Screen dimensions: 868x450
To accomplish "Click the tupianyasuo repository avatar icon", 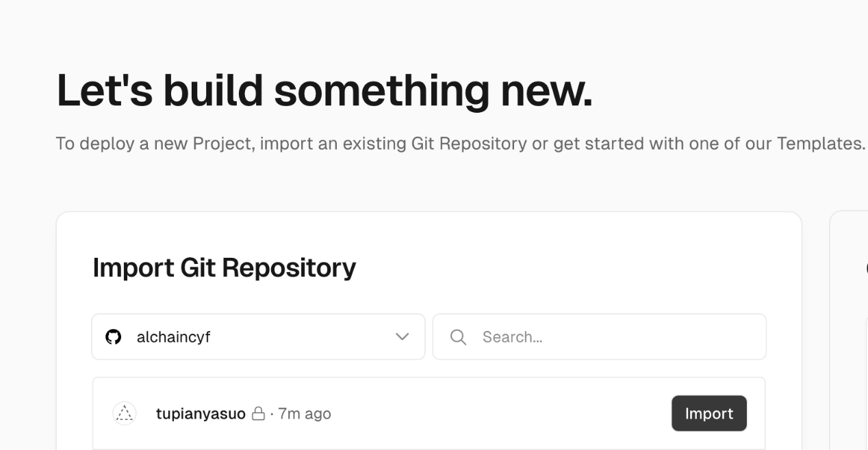I will point(125,414).
